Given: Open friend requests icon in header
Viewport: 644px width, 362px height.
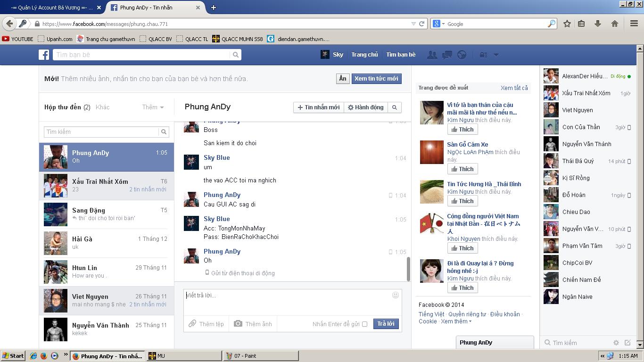Looking at the screenshot, I should point(432,55).
